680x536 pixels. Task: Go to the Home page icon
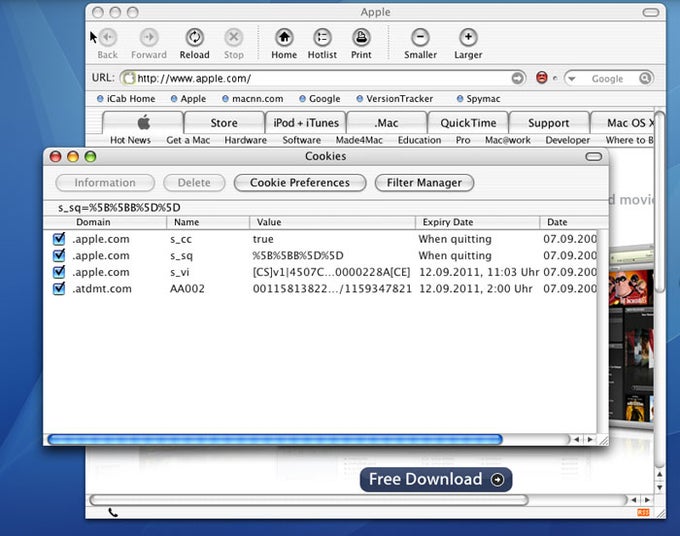pos(284,38)
